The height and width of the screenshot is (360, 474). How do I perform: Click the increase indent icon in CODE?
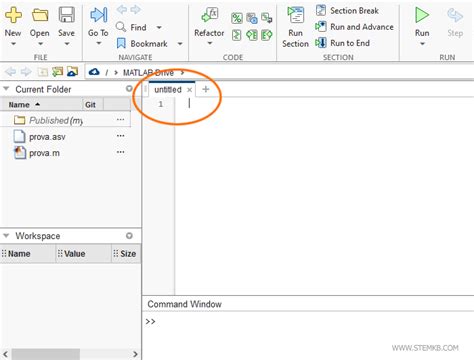tap(267, 35)
